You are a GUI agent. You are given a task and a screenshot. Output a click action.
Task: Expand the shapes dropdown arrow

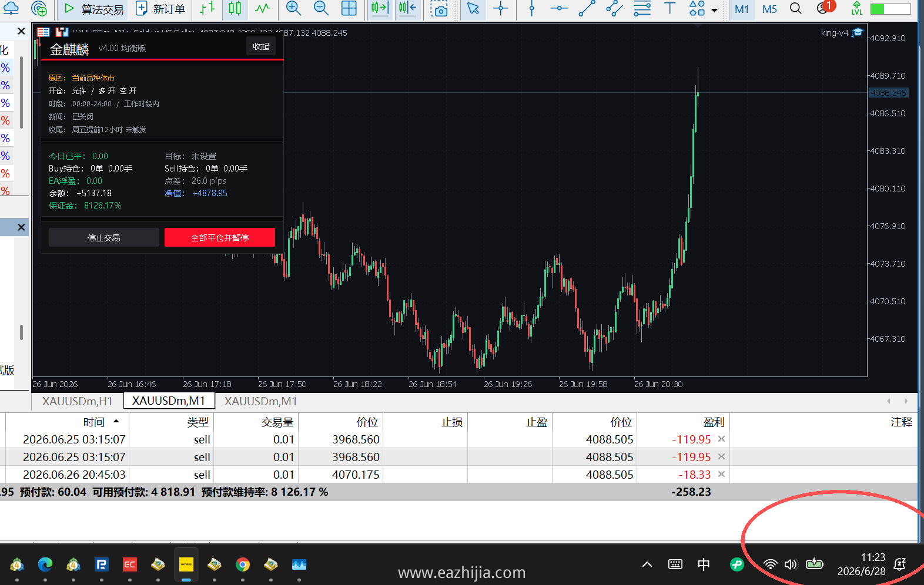coord(715,10)
